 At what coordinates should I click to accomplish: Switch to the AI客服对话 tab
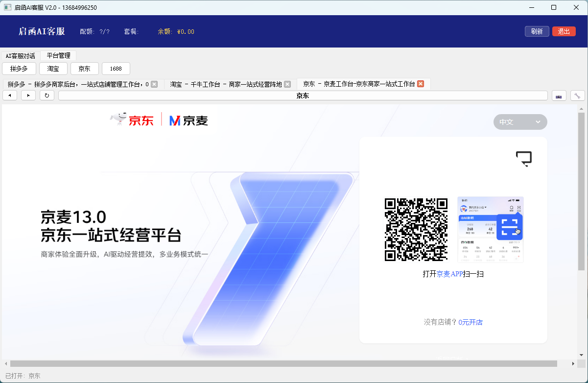point(21,56)
